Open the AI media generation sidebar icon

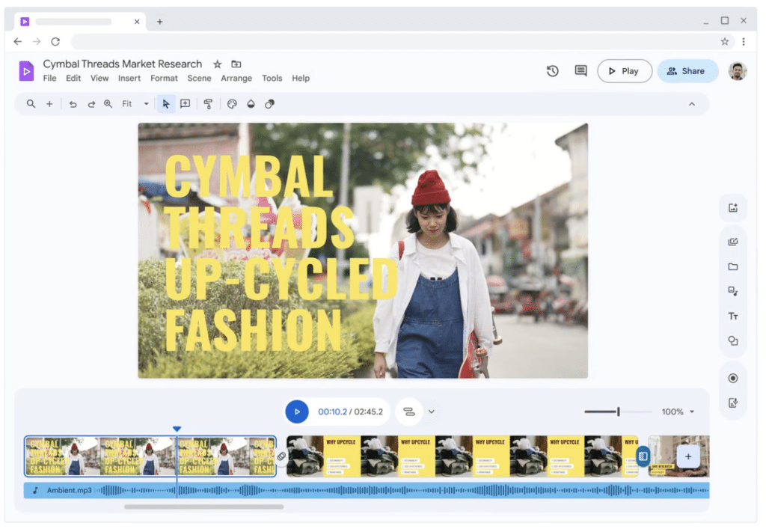[733, 207]
